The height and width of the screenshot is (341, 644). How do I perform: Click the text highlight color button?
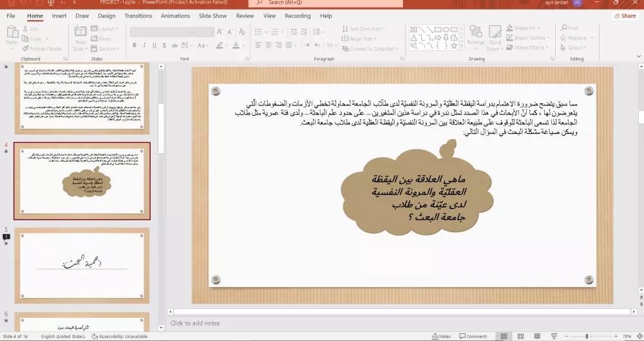220,45
